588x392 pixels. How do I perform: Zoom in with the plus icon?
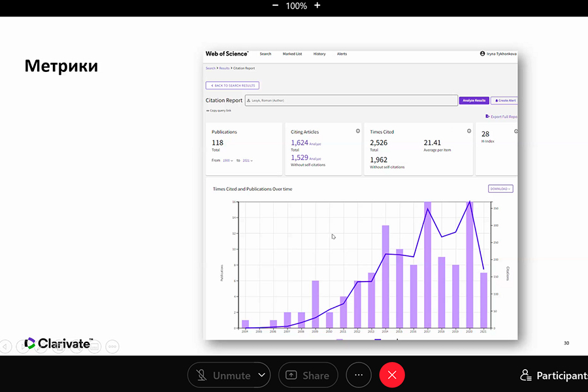point(318,6)
